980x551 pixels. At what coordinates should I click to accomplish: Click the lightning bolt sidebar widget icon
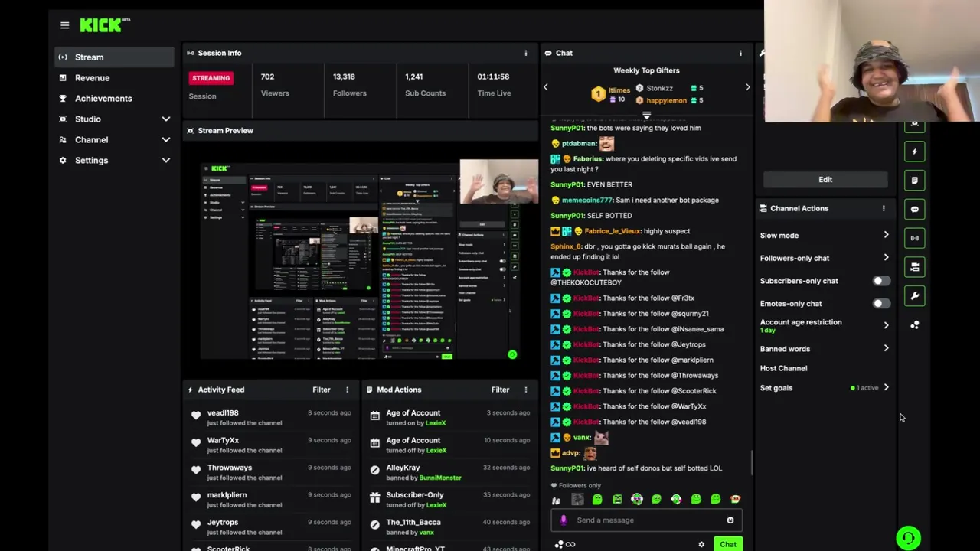click(x=914, y=152)
